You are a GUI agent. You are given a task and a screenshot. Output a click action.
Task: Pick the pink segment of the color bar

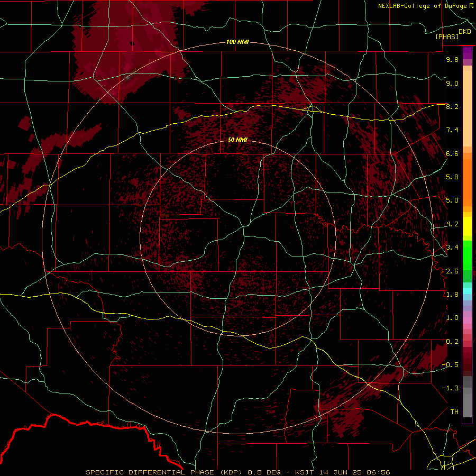[x=467, y=321]
